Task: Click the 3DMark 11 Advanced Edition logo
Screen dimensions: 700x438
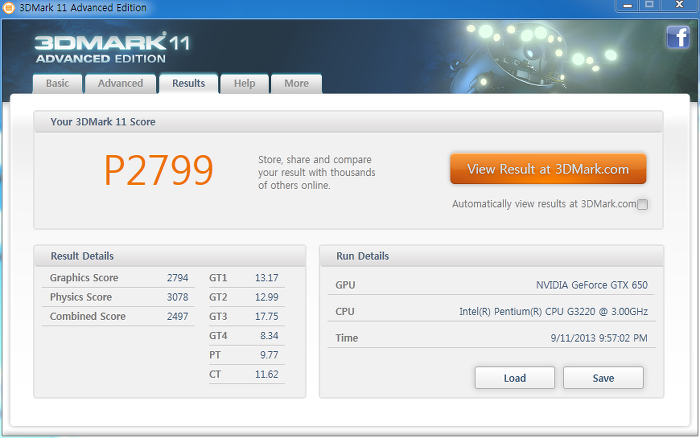Action: [112, 48]
